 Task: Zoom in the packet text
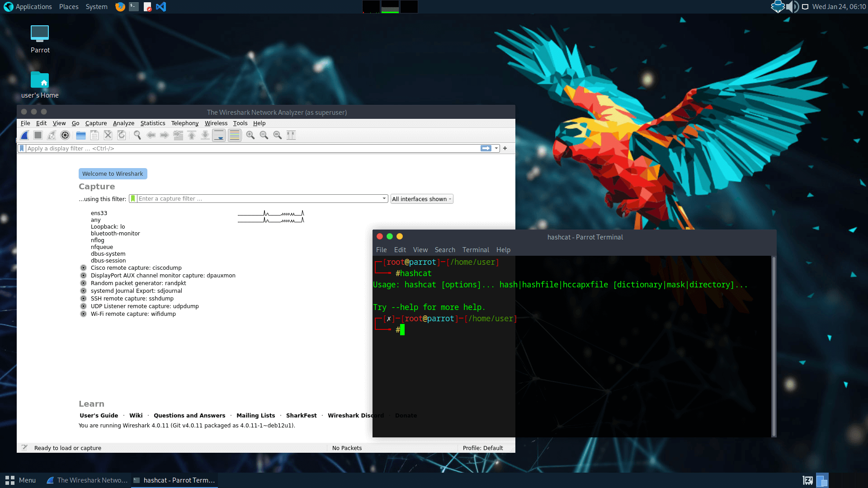pyautogui.click(x=250, y=135)
